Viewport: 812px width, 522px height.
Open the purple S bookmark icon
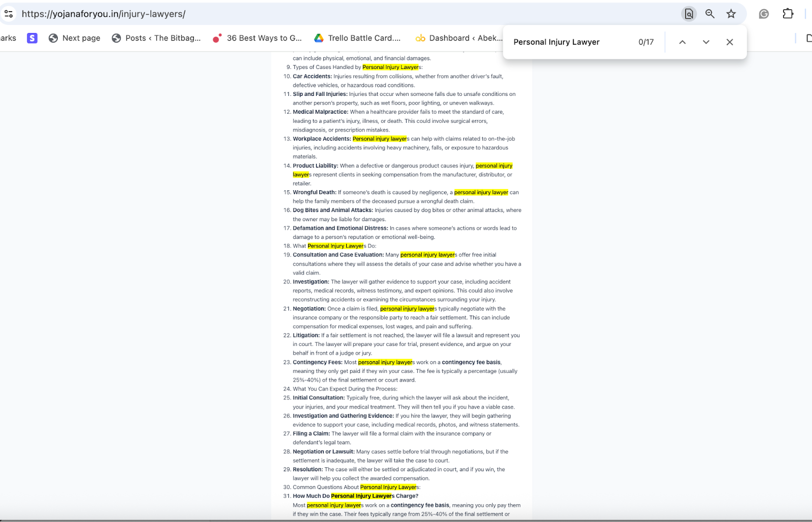(x=32, y=38)
